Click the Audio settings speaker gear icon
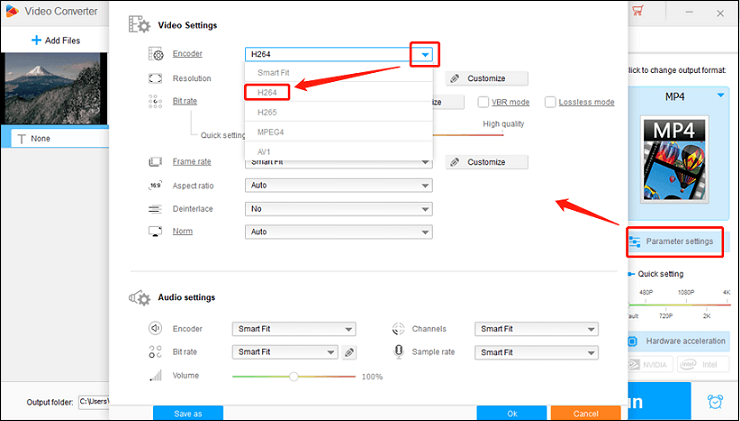 (140, 297)
